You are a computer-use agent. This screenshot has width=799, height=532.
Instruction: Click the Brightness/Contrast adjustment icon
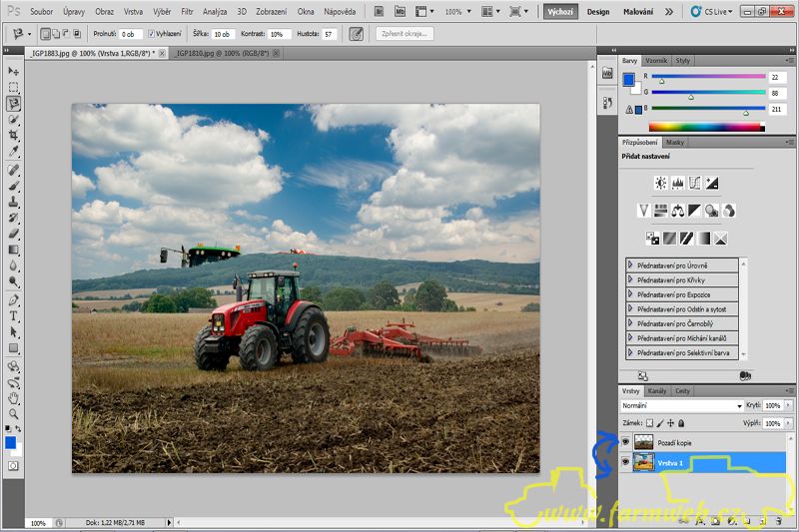coord(660,183)
